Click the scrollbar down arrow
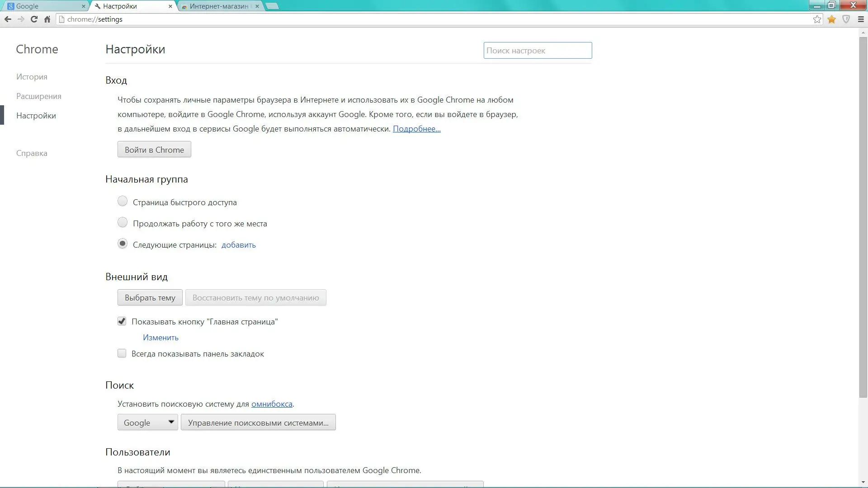The height and width of the screenshot is (488, 868). 863,483
